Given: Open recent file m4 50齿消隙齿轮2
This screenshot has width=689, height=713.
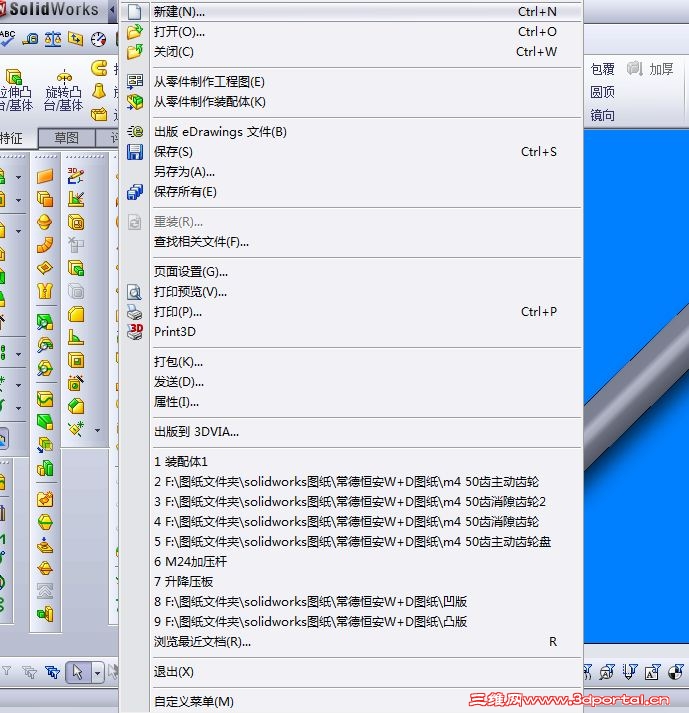Looking at the screenshot, I should 352,502.
